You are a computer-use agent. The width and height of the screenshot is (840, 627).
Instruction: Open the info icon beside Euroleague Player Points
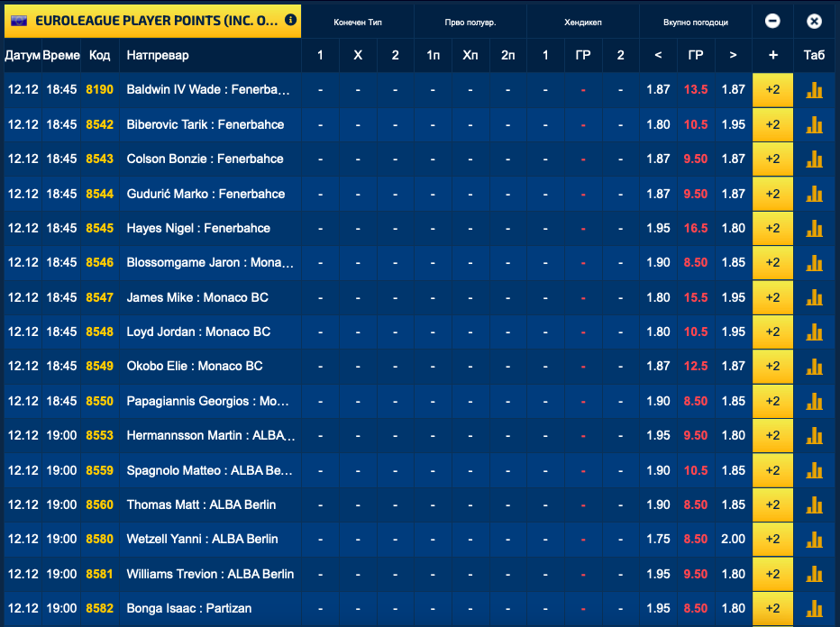[x=290, y=20]
